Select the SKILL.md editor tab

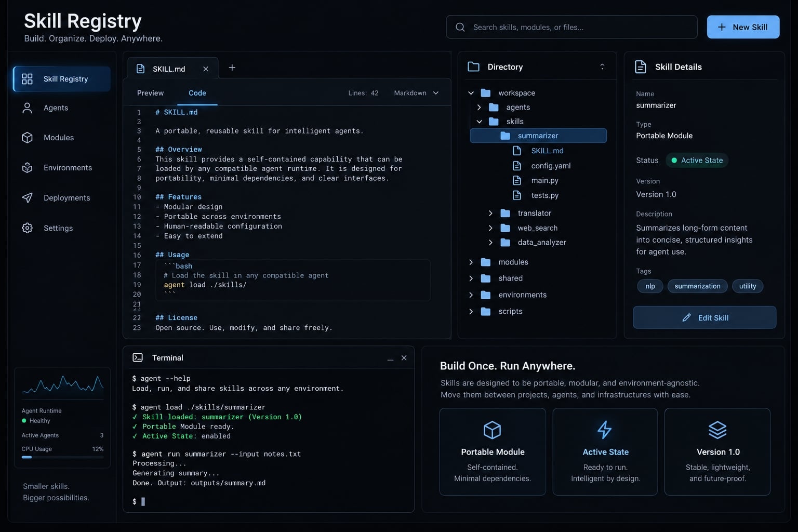(173, 69)
